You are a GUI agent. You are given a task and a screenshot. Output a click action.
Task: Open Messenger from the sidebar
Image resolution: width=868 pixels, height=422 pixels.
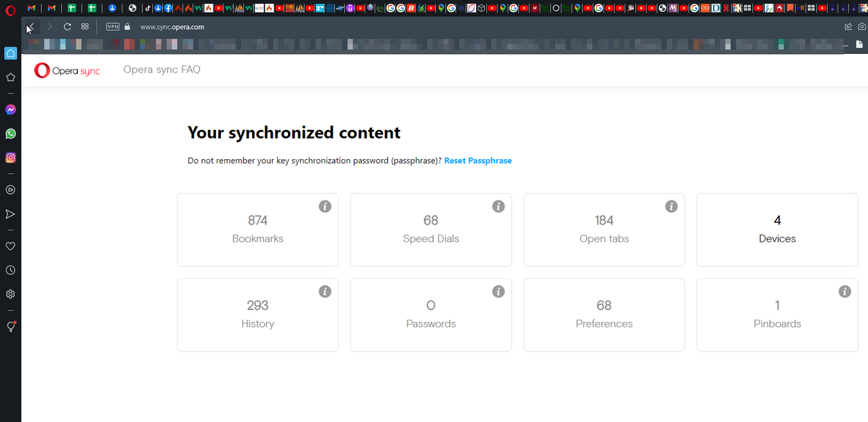11,110
